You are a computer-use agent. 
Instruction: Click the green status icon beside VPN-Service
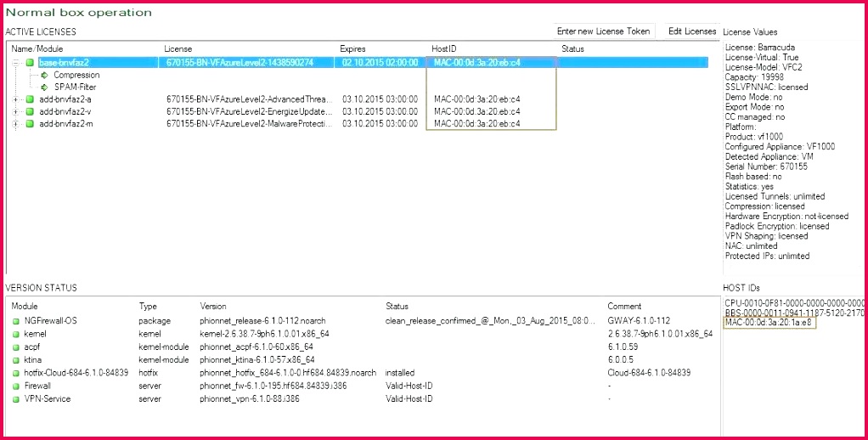pyautogui.click(x=15, y=398)
